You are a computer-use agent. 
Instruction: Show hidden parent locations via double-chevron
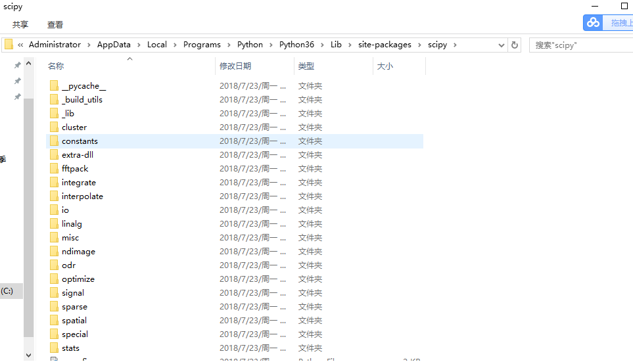point(20,45)
